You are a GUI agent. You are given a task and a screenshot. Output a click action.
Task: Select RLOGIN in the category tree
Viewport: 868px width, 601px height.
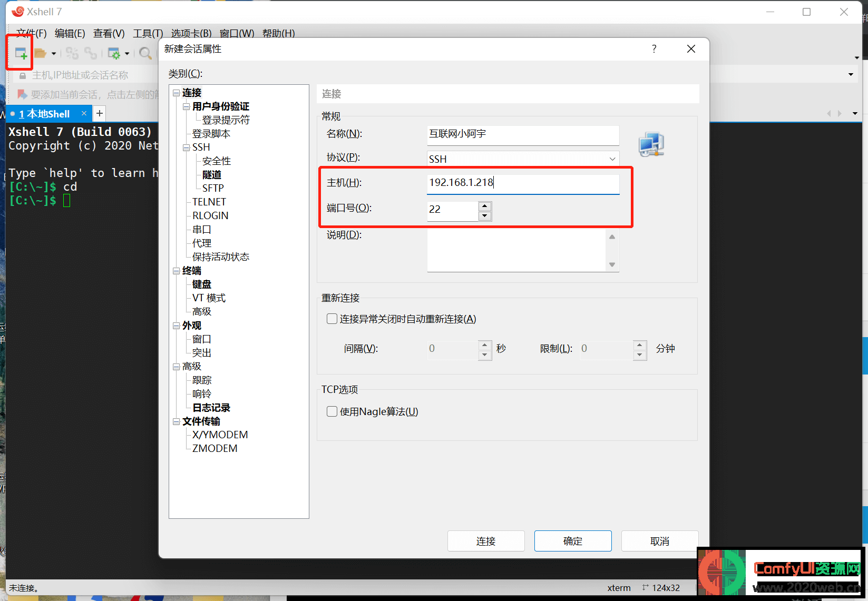pos(210,216)
